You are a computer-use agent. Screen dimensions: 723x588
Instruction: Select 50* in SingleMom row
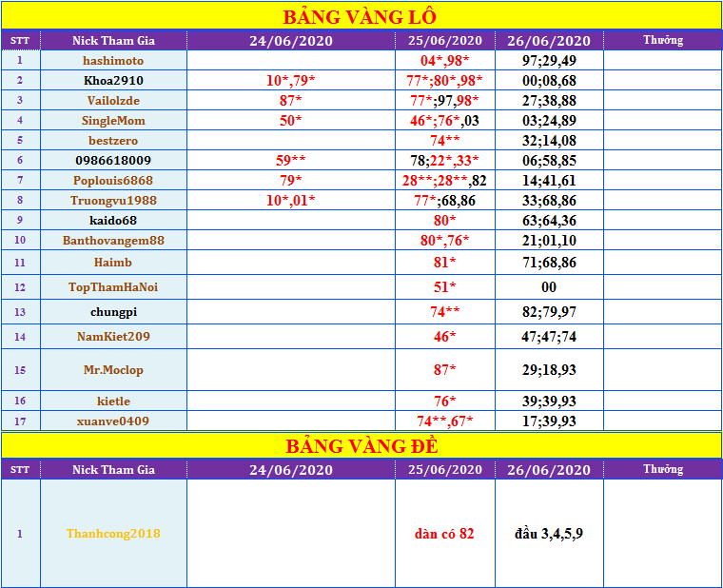[x=291, y=121]
